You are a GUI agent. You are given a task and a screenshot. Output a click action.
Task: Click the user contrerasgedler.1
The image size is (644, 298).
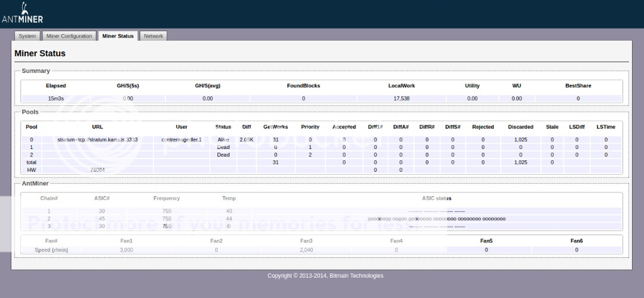coord(182,140)
